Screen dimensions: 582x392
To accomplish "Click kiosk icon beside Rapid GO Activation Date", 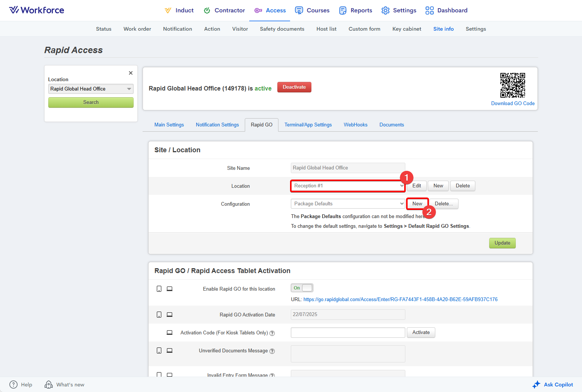I will pyautogui.click(x=170, y=315).
